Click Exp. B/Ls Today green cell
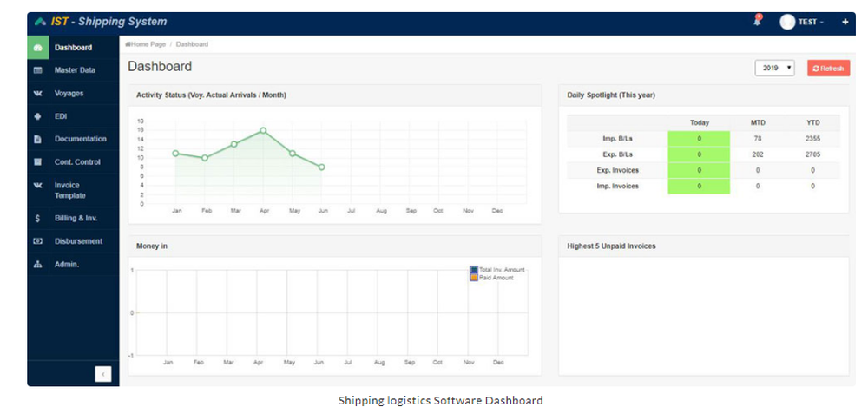The width and height of the screenshot is (868, 407). (699, 154)
